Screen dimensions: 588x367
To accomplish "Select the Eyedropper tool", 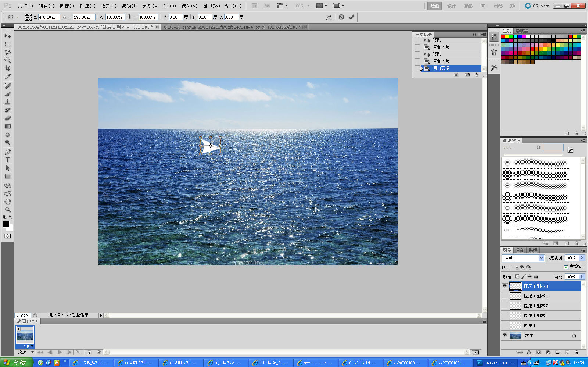I will [x=7, y=76].
